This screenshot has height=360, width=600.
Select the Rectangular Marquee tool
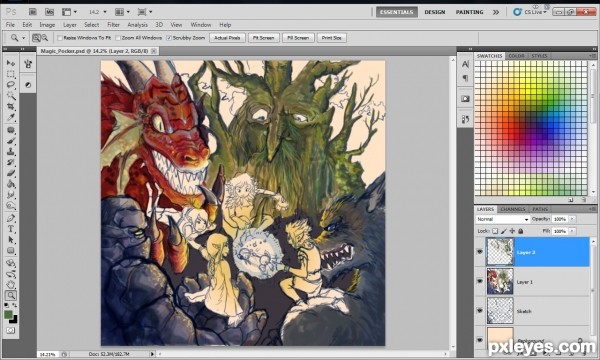click(x=11, y=74)
